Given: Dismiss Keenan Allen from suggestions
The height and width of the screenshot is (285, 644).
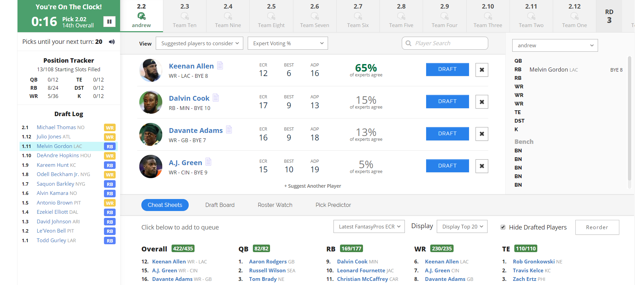Looking at the screenshot, I should (482, 70).
